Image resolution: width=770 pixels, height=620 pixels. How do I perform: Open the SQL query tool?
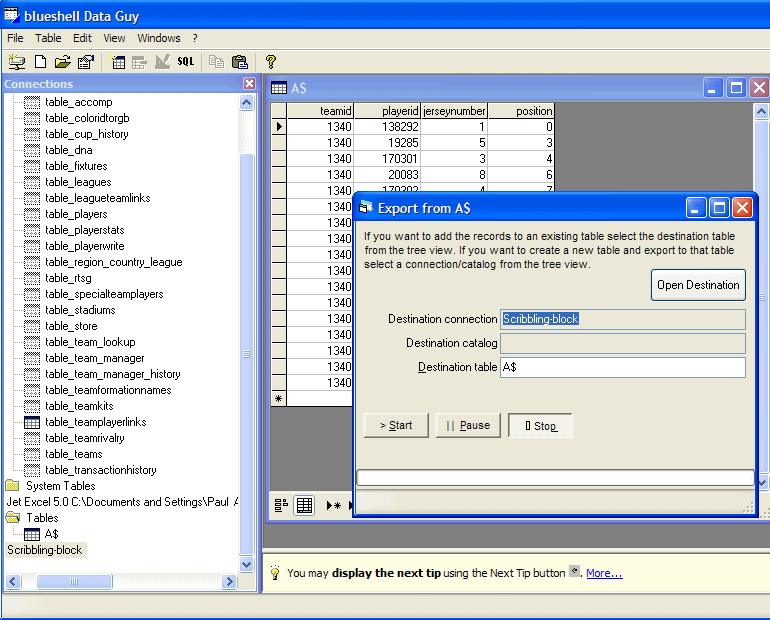pyautogui.click(x=186, y=62)
